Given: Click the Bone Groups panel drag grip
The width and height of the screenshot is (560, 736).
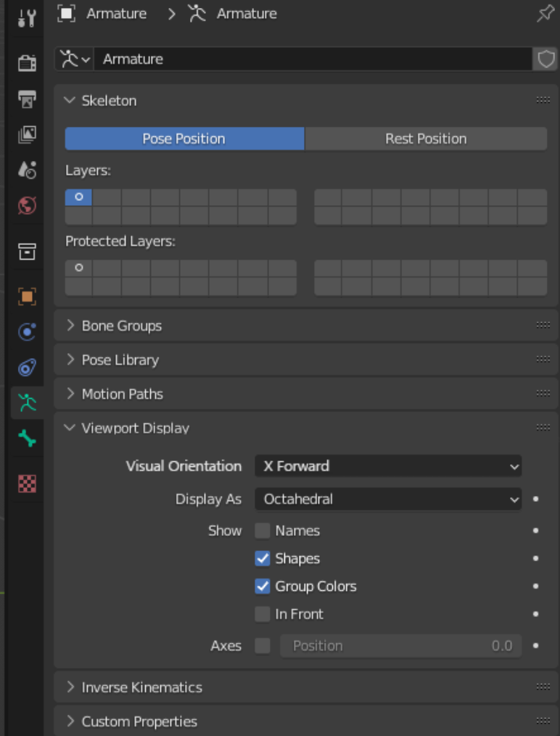Looking at the screenshot, I should coord(543,325).
